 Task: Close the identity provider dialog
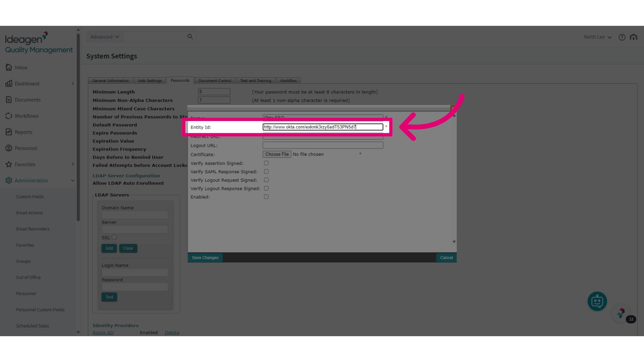(452, 108)
